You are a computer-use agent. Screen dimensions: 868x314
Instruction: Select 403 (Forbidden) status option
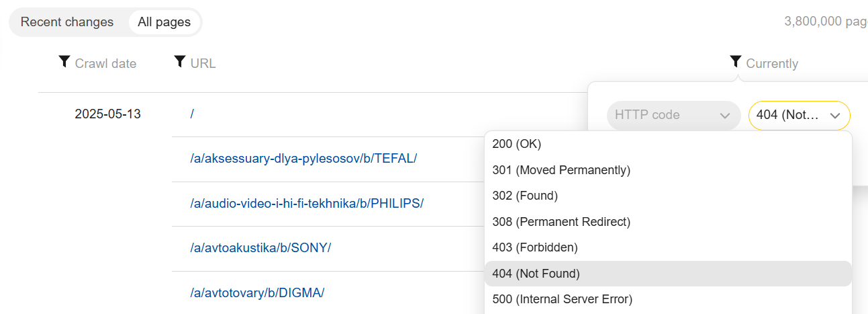[x=535, y=247]
